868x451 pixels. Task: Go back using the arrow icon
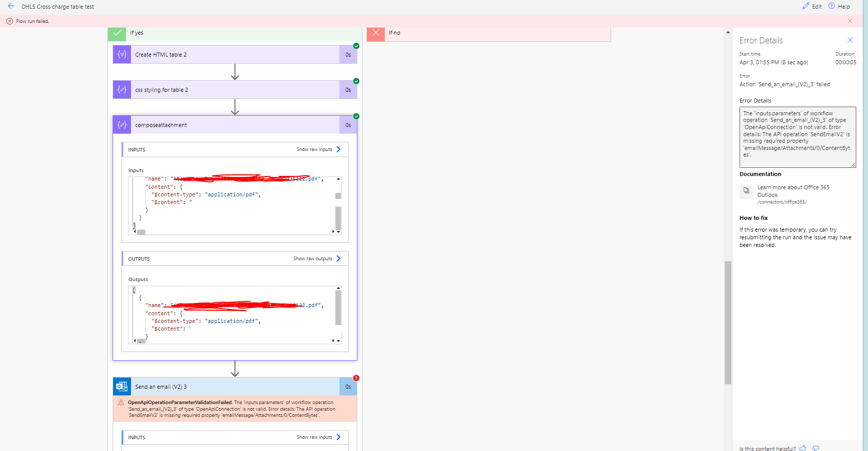tap(11, 6)
